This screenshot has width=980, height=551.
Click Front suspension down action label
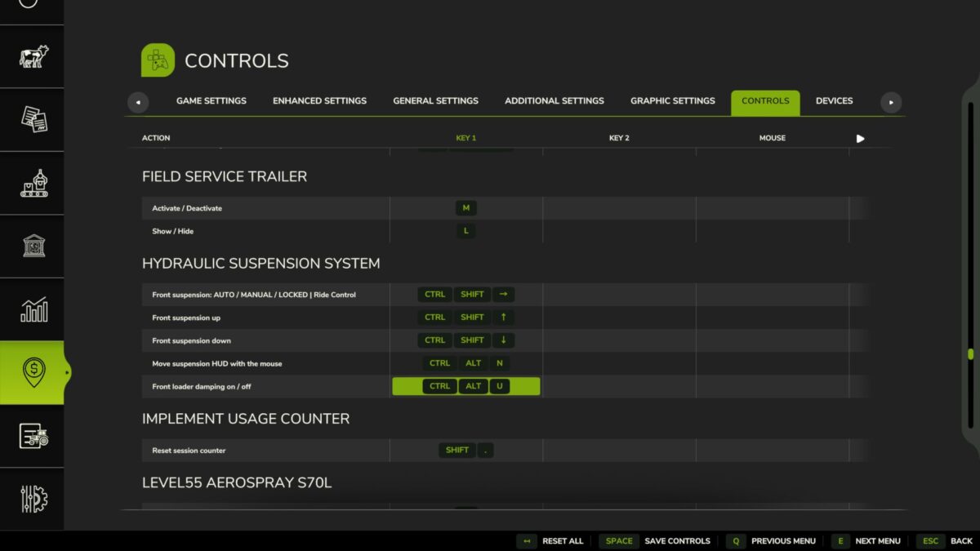(x=191, y=340)
